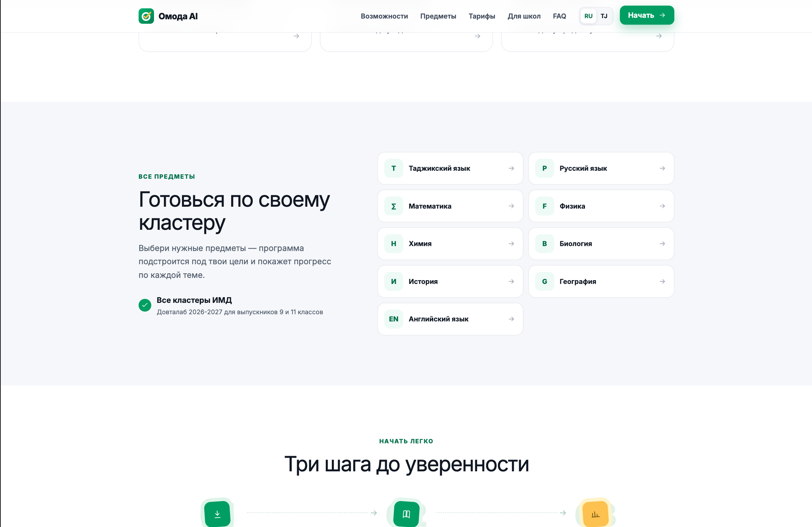
Task: Click the arrow on История card
Action: (511, 281)
